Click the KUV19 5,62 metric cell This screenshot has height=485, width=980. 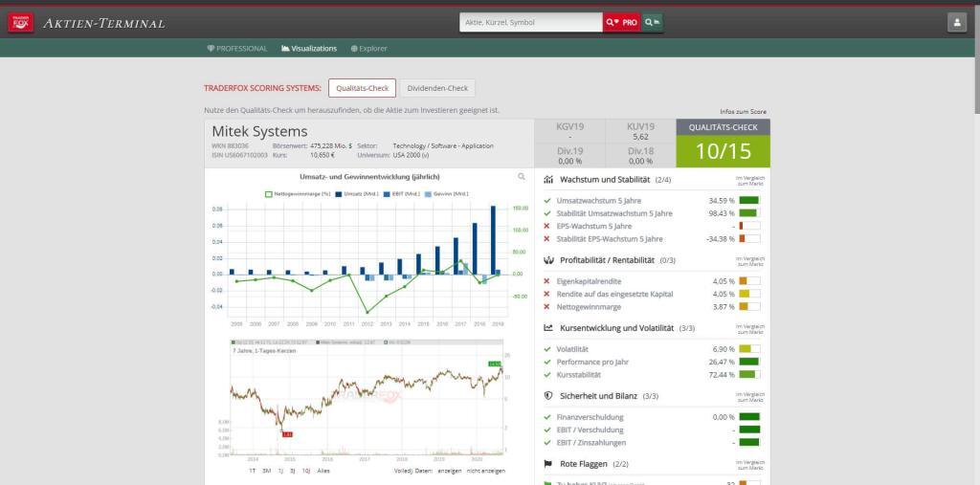(x=640, y=131)
